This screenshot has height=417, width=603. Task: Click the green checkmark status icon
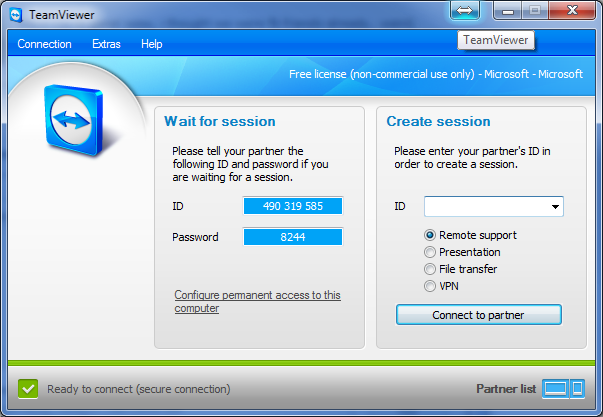[x=28, y=388]
